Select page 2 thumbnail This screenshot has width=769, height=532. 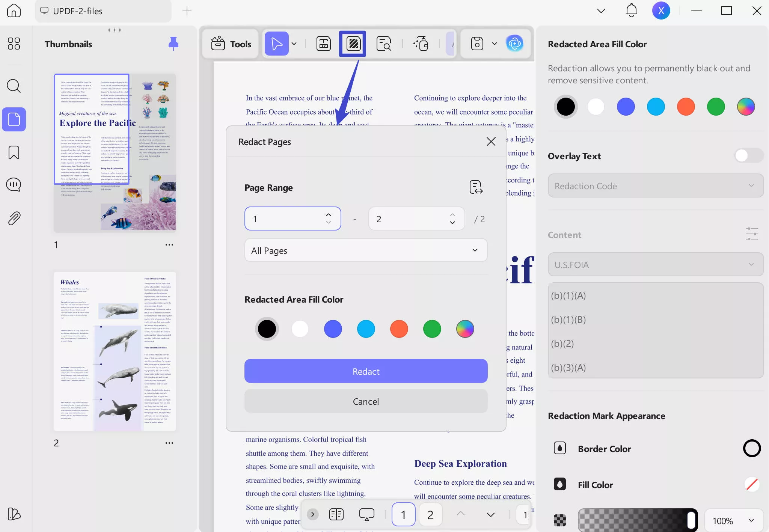point(115,351)
